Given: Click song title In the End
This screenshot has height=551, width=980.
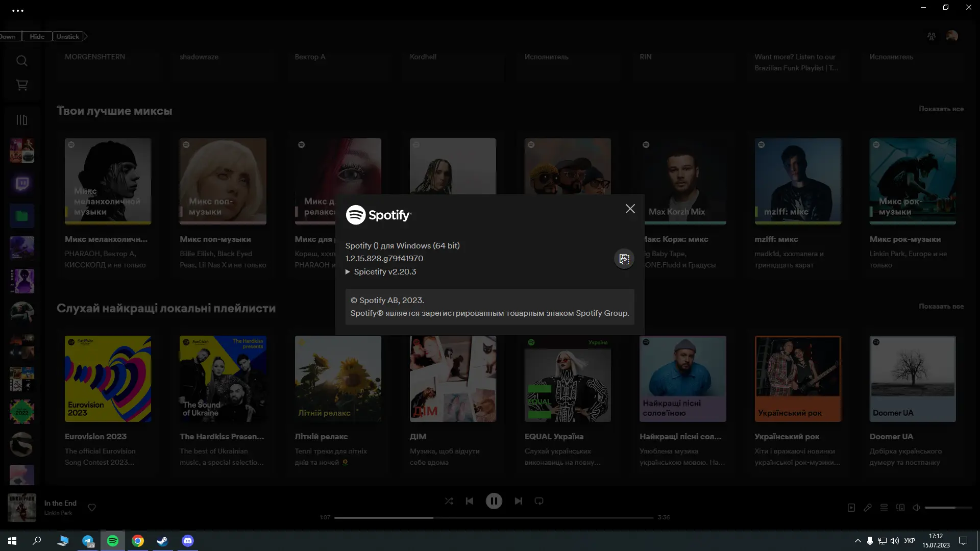Looking at the screenshot, I should click(x=60, y=503).
